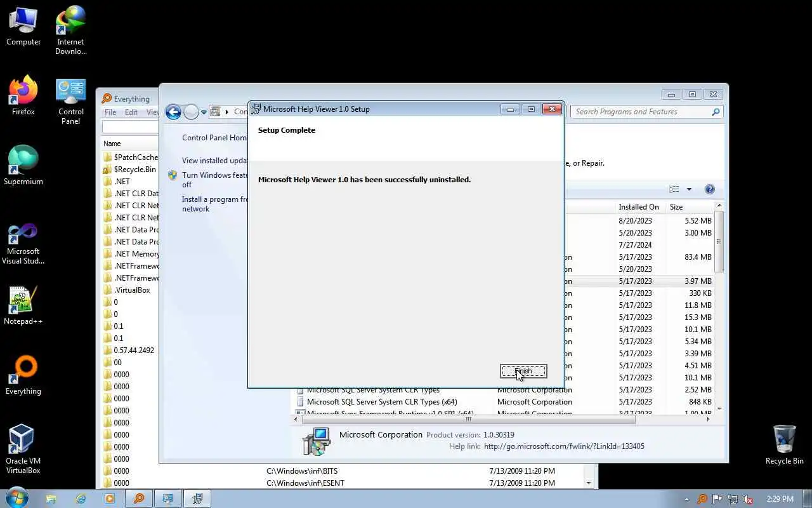812x508 pixels.
Task: Click the change view icon in Programs toolbar
Action: (x=674, y=189)
